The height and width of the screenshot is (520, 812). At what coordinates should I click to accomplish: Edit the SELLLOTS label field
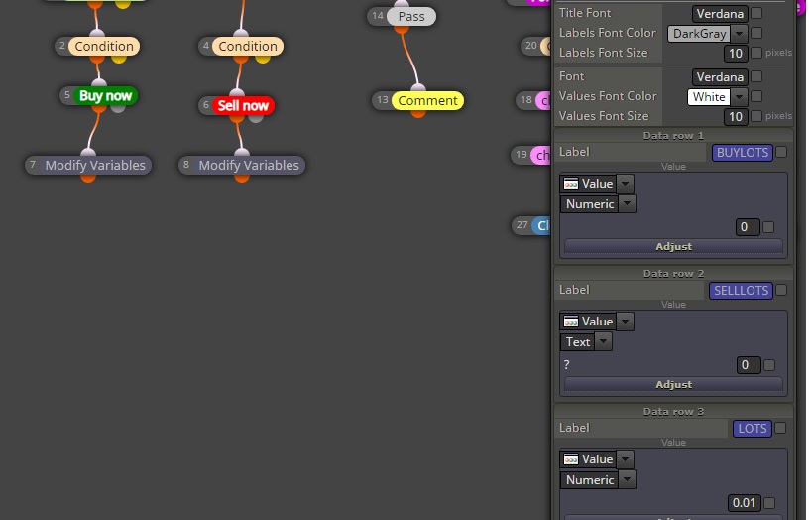click(741, 291)
